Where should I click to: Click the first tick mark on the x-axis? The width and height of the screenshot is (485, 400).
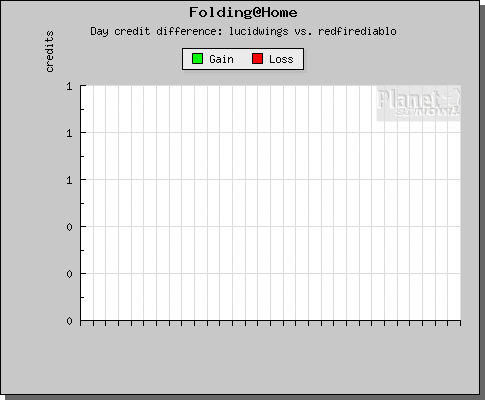81,323
